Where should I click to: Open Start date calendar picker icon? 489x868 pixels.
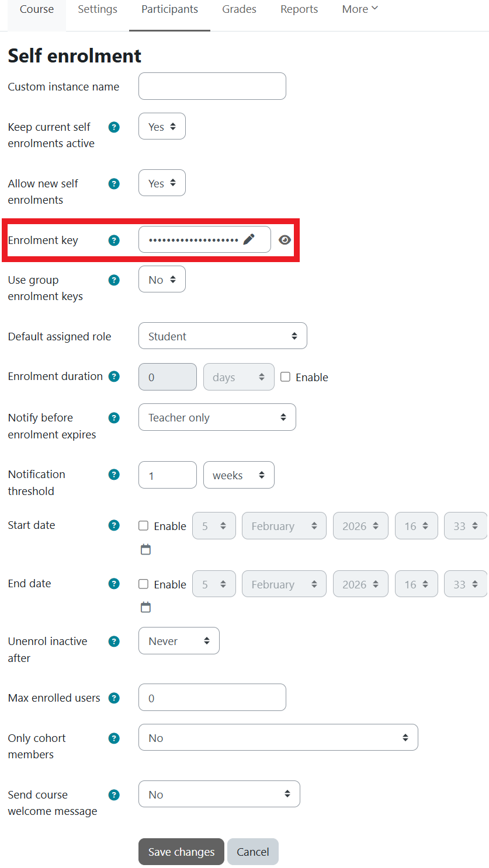(x=145, y=549)
